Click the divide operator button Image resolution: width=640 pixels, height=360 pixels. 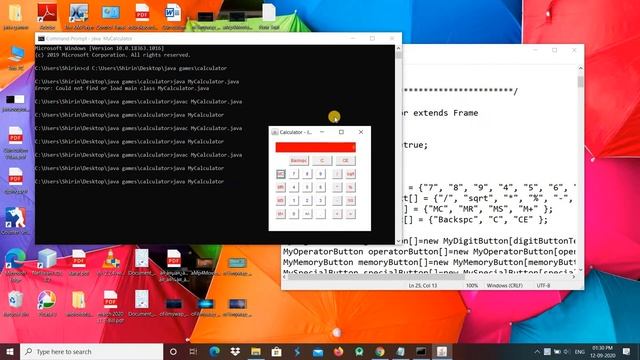pyautogui.click(x=337, y=174)
